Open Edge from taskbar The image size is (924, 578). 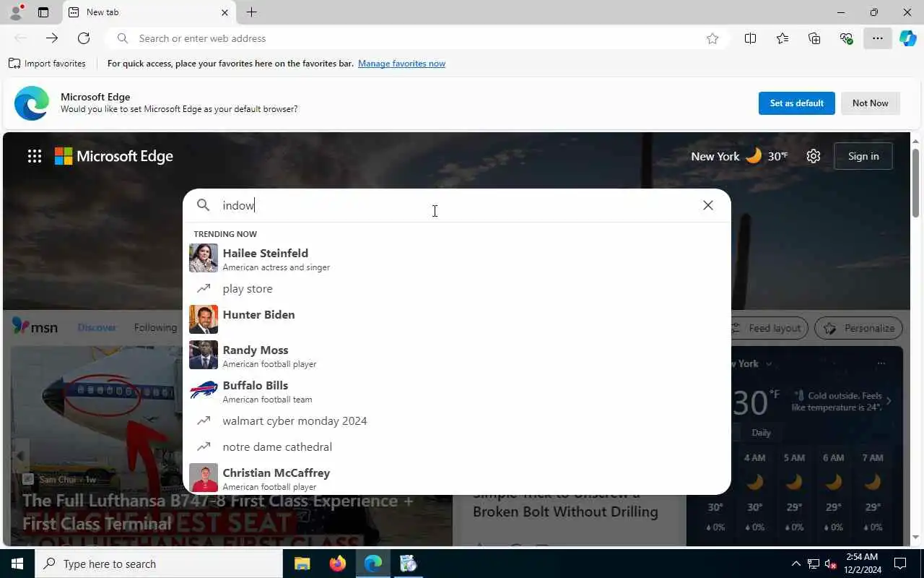tap(372, 564)
